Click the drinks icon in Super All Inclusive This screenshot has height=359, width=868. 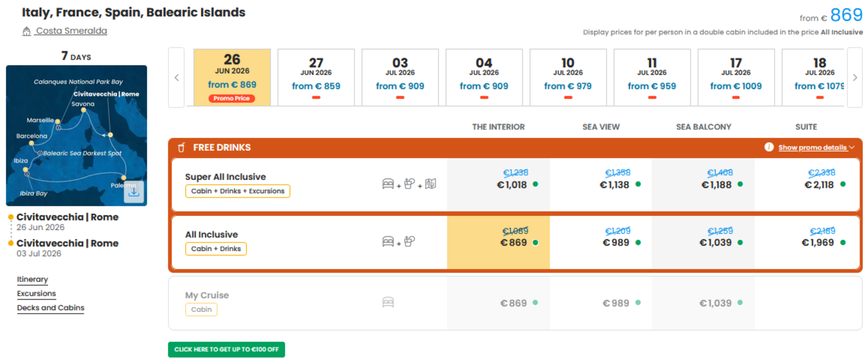[x=409, y=184]
